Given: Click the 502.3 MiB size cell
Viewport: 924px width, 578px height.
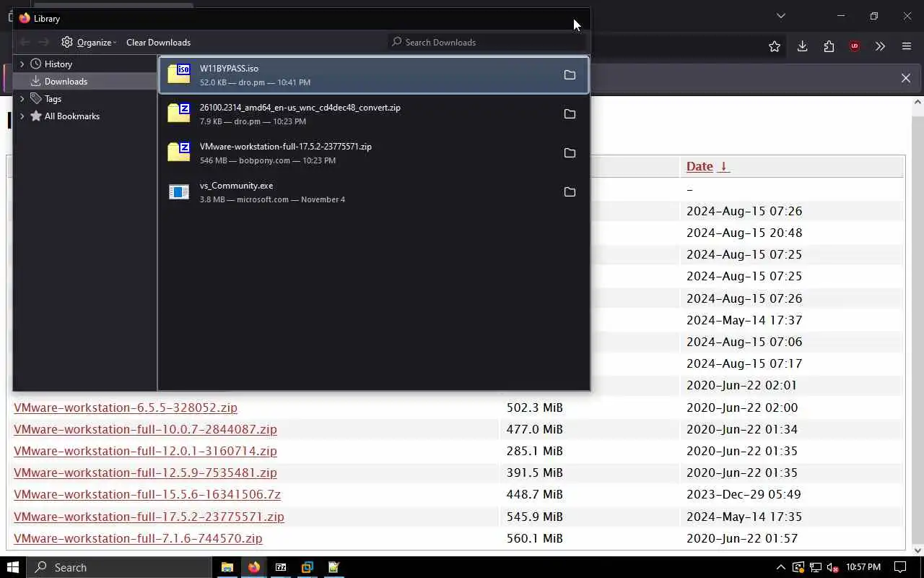Looking at the screenshot, I should [534, 407].
